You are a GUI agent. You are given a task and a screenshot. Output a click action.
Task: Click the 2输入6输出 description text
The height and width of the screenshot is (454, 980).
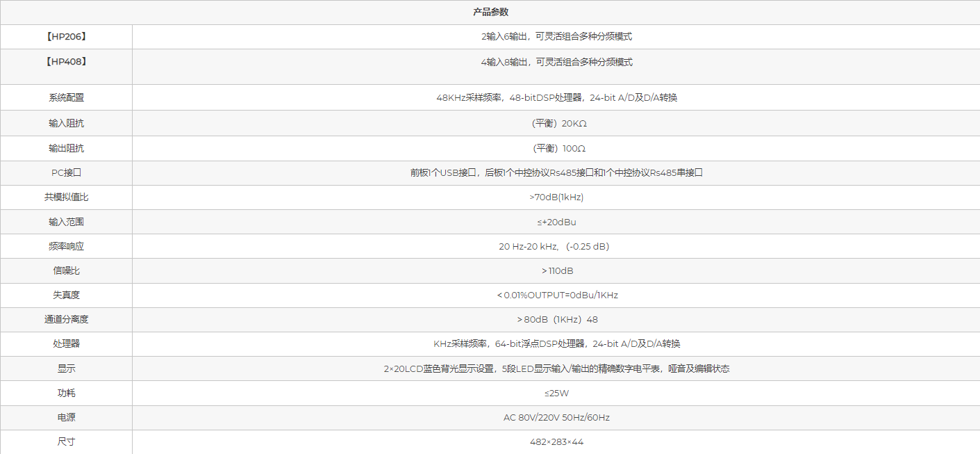[556, 37]
